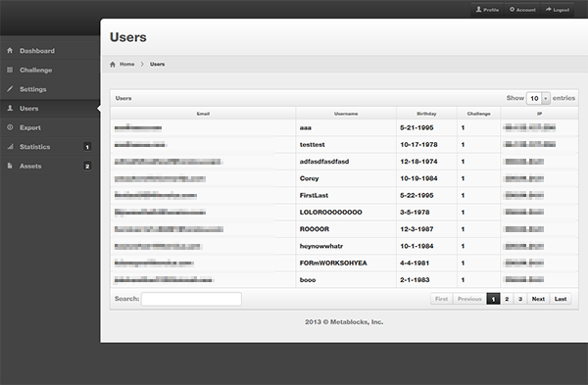Click username testtest in the table
The image size is (588, 385).
pyautogui.click(x=312, y=145)
